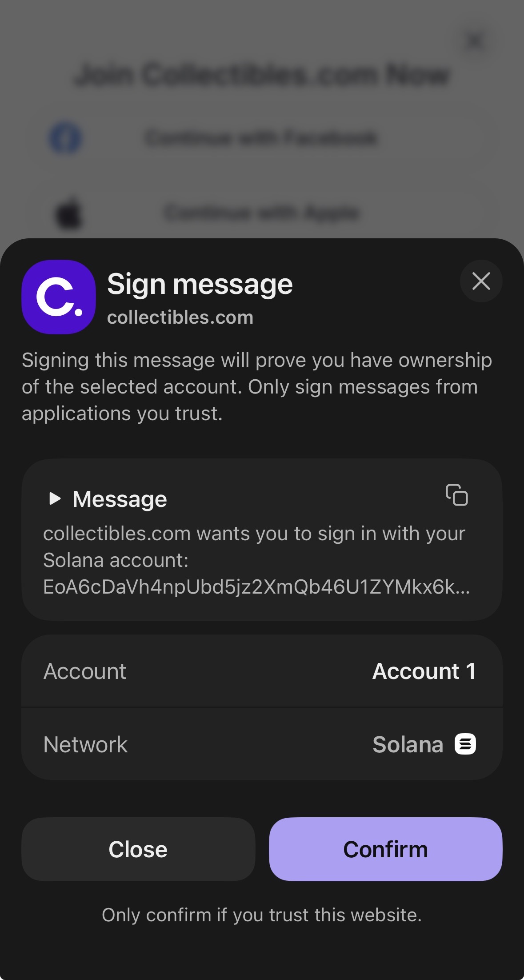Click the blurred X behind the sheet
524x980 pixels.
[x=475, y=41]
